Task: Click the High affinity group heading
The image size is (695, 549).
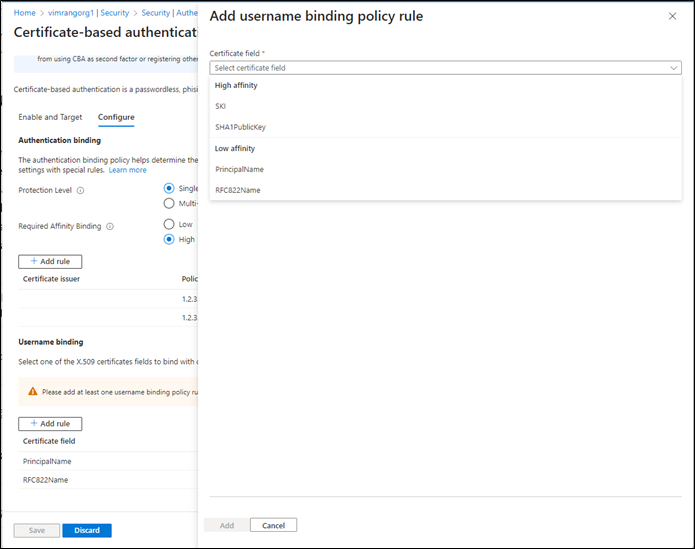Action: coord(236,85)
